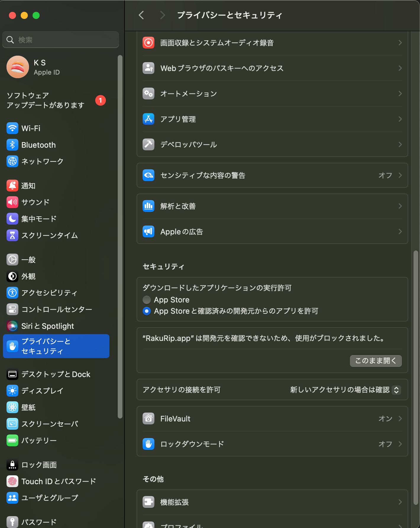This screenshot has width=420, height=528.
Task: Expand the Appleの広告 row chevron
Action: click(x=400, y=232)
